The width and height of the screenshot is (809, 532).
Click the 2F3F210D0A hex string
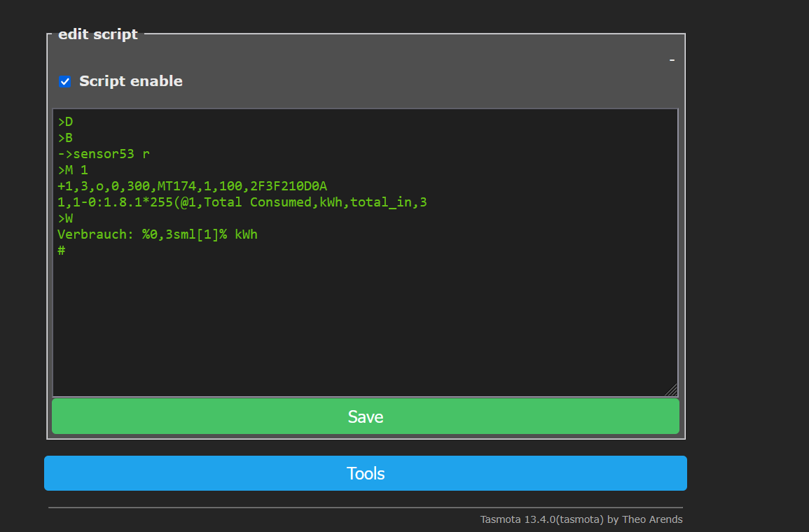coord(289,186)
